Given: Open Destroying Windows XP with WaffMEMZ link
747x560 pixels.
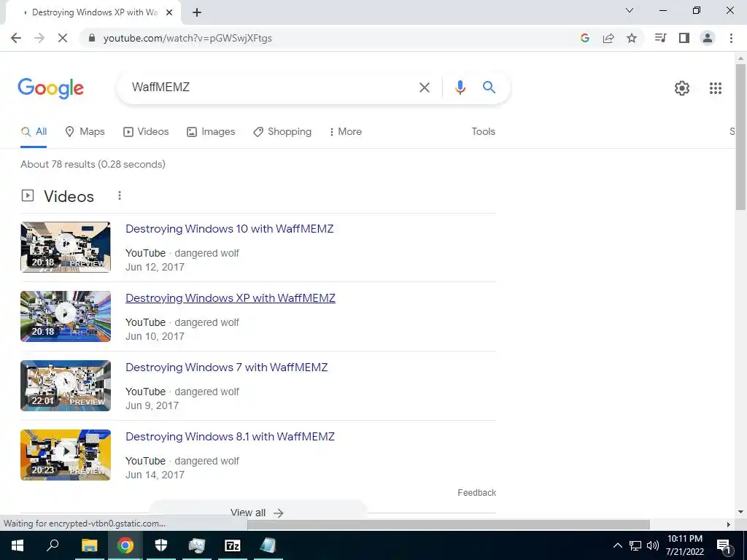Looking at the screenshot, I should click(231, 298).
